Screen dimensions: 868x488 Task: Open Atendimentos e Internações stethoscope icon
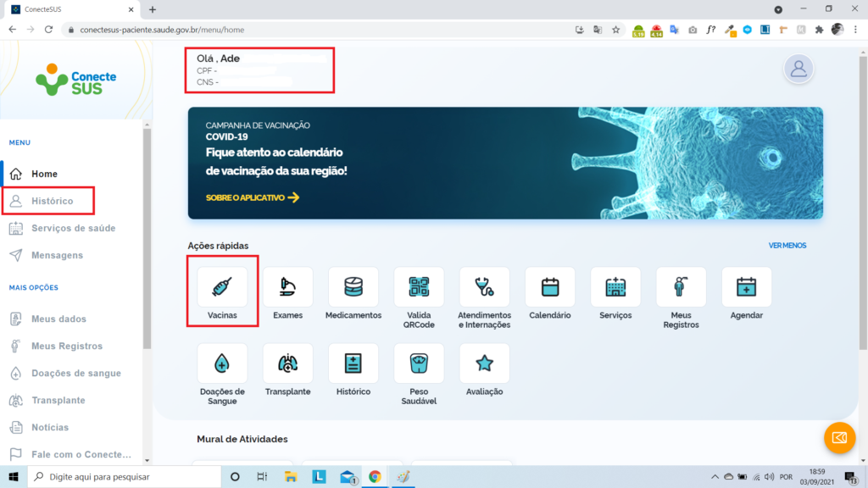[484, 287]
